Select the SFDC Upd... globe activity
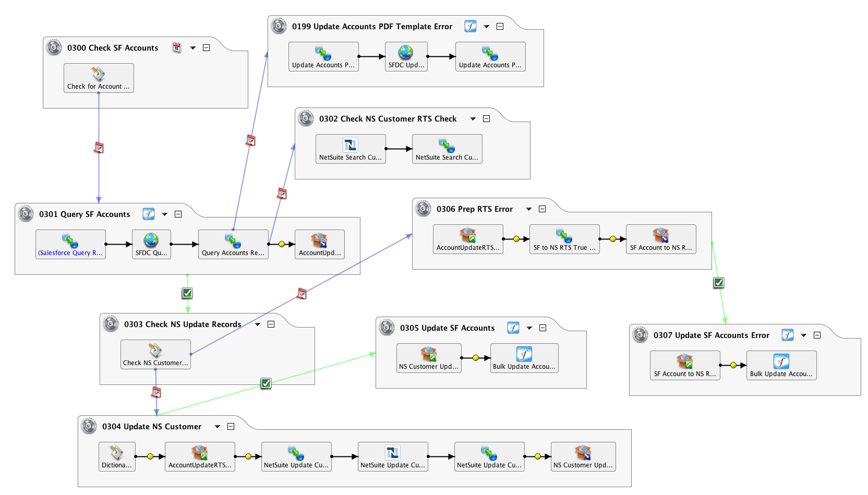Viewport: 868px width, 495px height. 406,56
